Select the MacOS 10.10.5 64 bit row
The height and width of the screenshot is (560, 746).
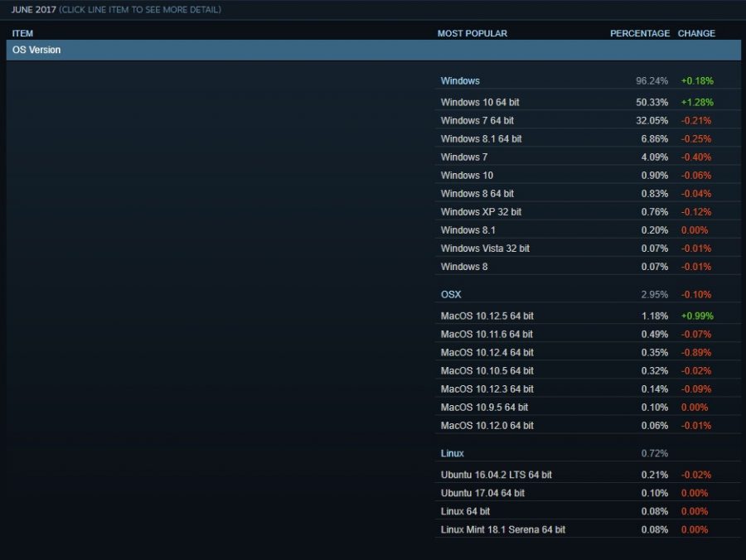pos(588,370)
